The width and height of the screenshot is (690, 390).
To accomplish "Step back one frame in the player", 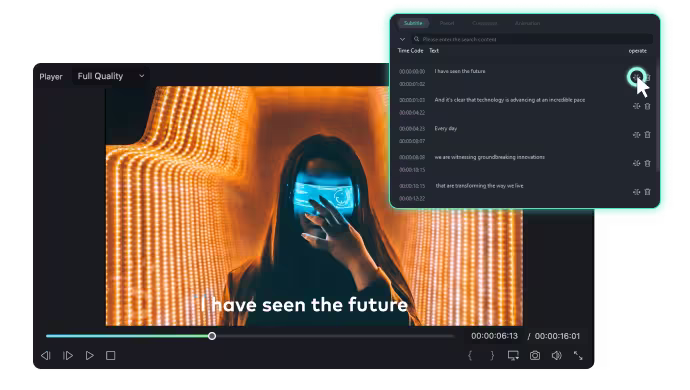I will click(x=45, y=355).
